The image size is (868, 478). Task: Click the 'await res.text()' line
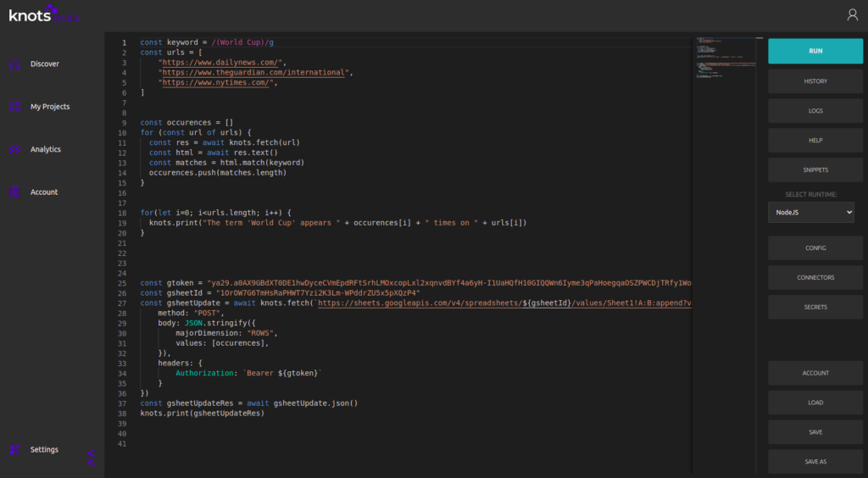[213, 153]
